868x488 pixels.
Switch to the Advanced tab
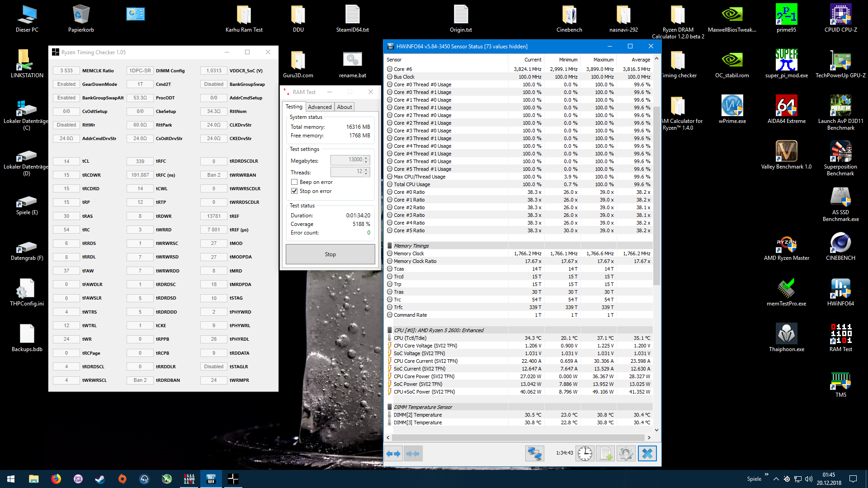click(x=320, y=107)
